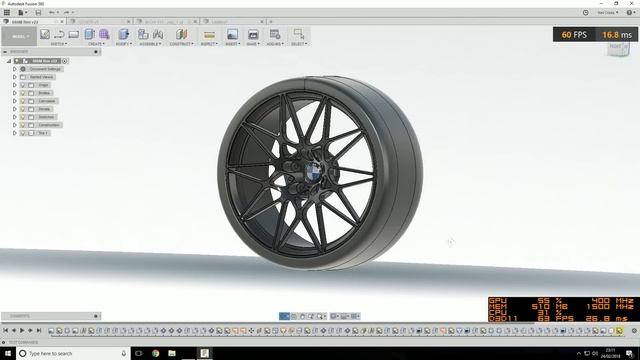
Task: Toggle Canvases folder visibility lightbulb
Action: 23,101
